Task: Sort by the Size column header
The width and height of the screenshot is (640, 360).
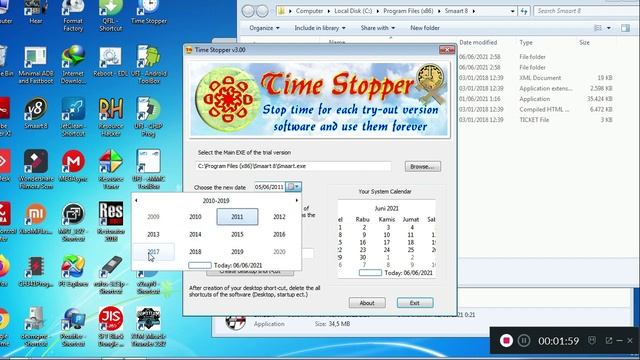Action: point(584,42)
